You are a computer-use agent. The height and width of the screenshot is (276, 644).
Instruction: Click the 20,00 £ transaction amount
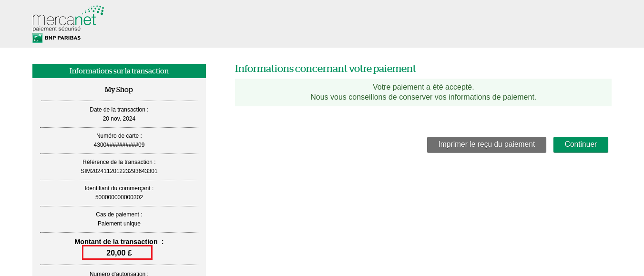(x=119, y=253)
